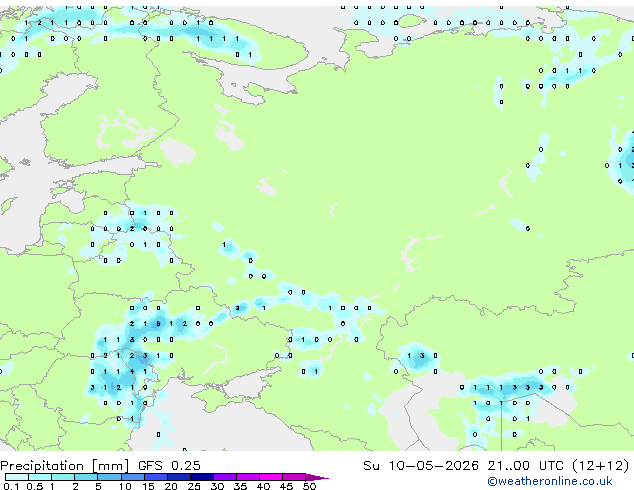Click the legend scale label "20"
This screenshot has height=490, width=634.
coord(171,486)
